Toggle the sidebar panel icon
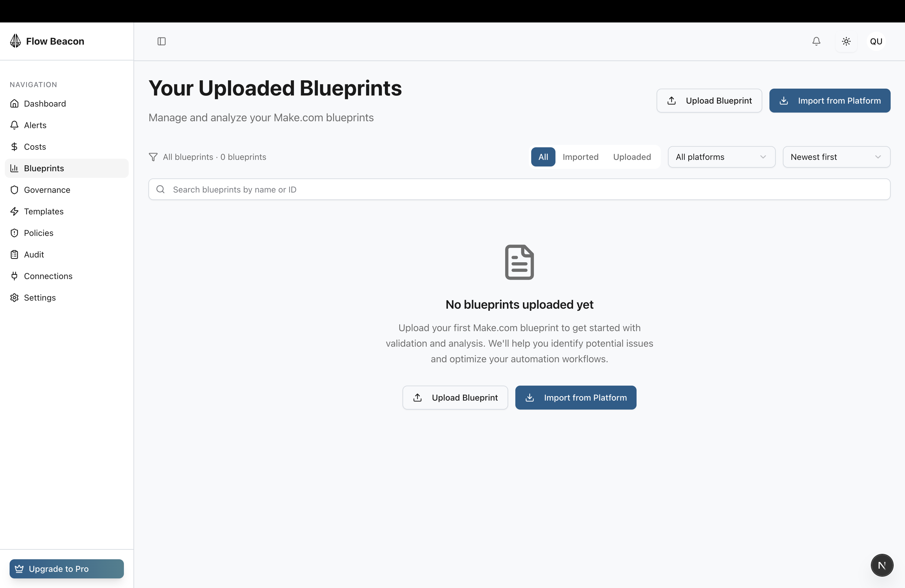 161,41
